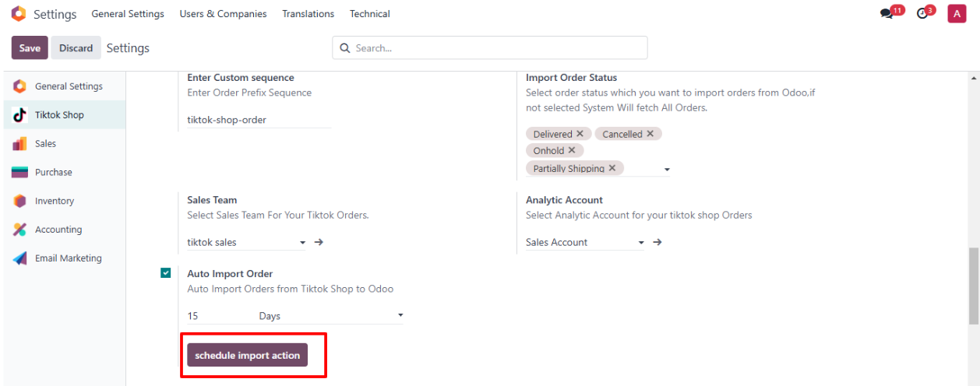Image resolution: width=980 pixels, height=386 pixels.
Task: Open the tiktok sales team record arrow
Action: coord(319,242)
